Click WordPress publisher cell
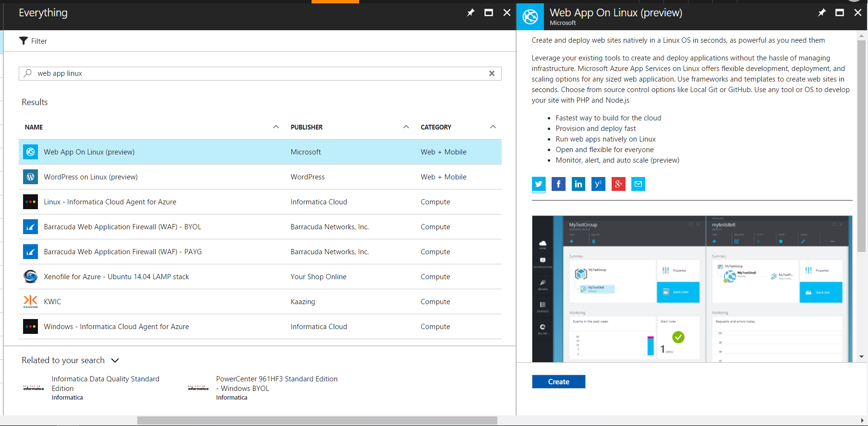This screenshot has width=868, height=426. click(x=308, y=177)
